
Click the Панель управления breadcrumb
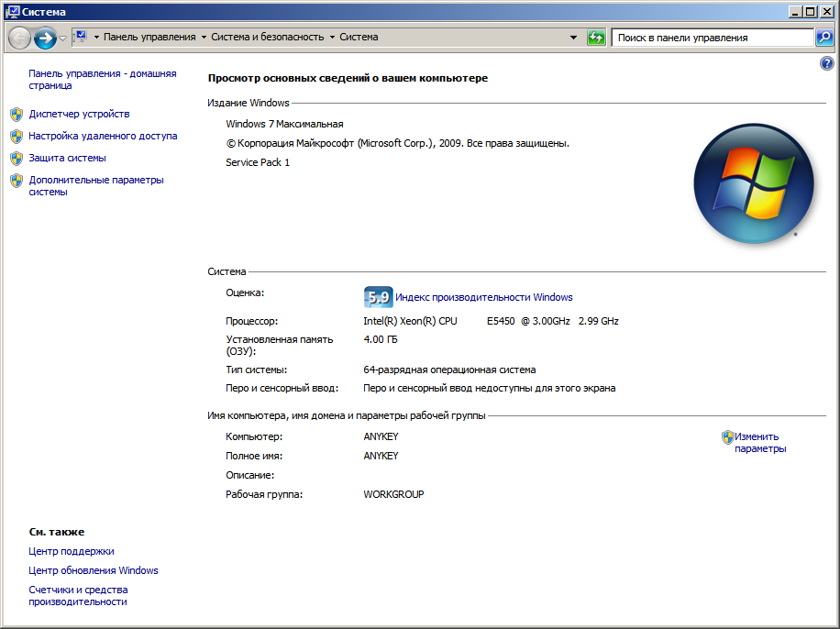(x=149, y=37)
